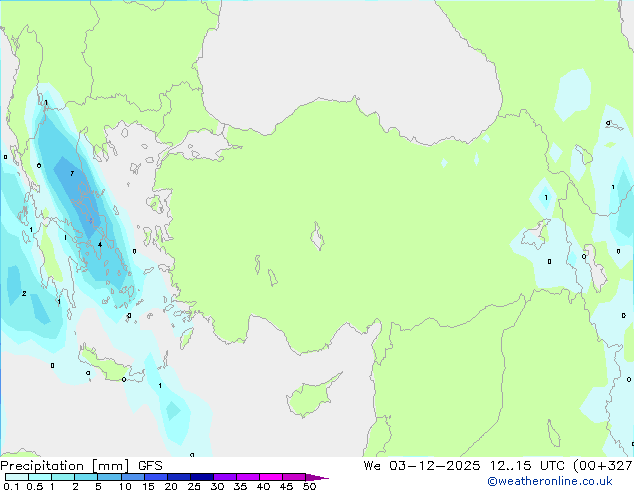The image size is (634, 490).
Task: Click the '10' legend scale label
Action: (125, 486)
